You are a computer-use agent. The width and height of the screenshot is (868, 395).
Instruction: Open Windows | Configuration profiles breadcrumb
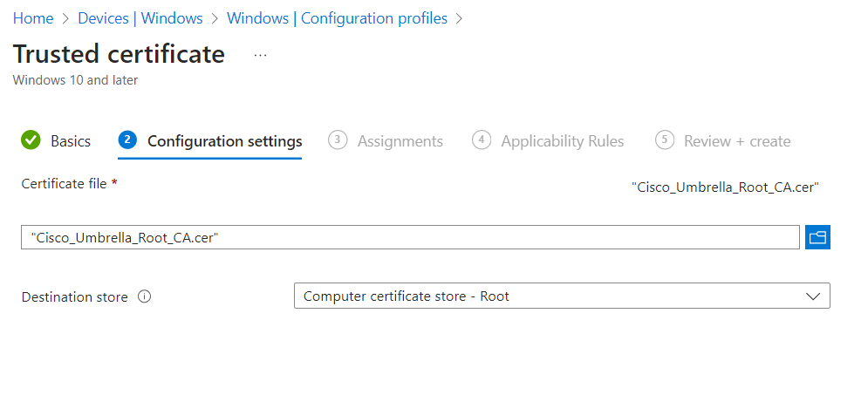337,18
